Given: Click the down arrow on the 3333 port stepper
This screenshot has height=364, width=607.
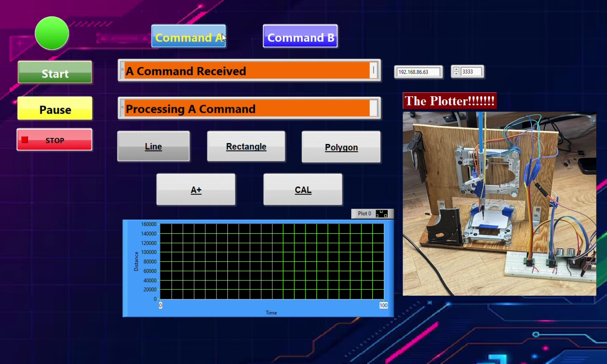Looking at the screenshot, I should [x=456, y=74].
